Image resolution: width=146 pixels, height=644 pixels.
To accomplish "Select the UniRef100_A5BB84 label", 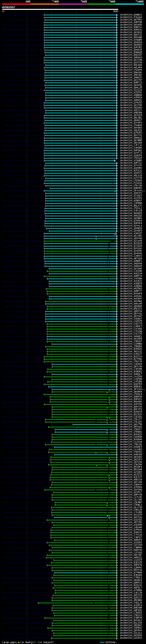I will 131,95.
